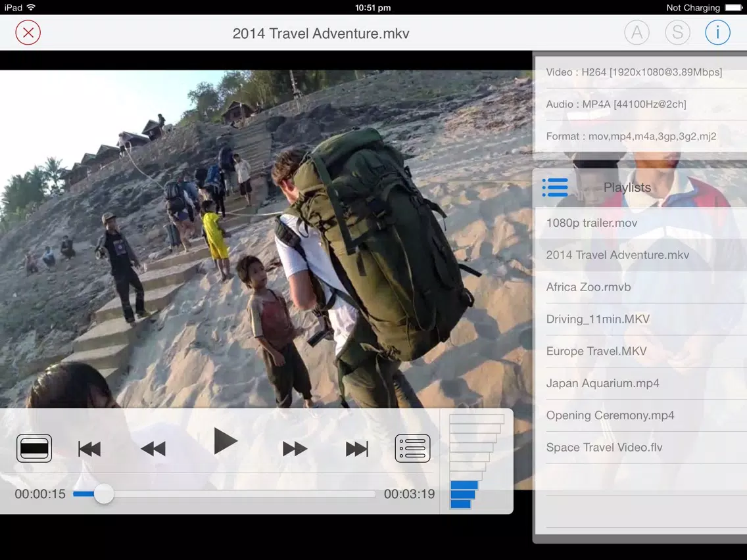
Task: Toggle the media info panel
Action: pos(717,32)
